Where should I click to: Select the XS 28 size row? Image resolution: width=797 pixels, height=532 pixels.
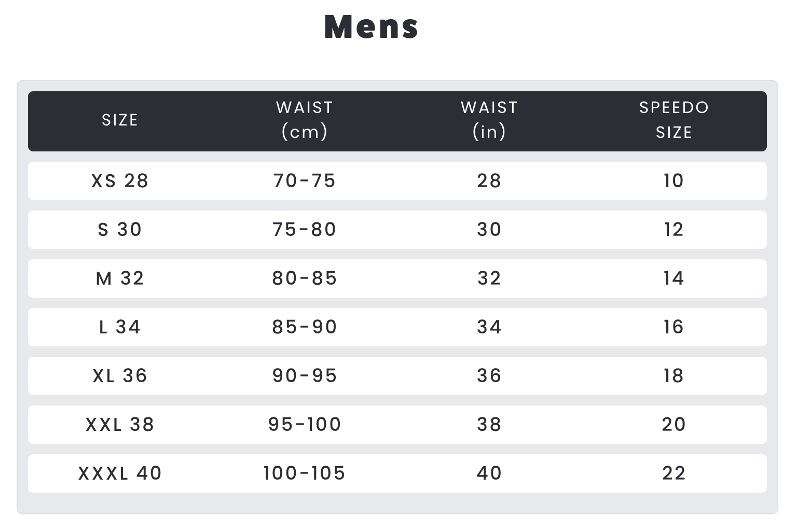[x=120, y=181]
